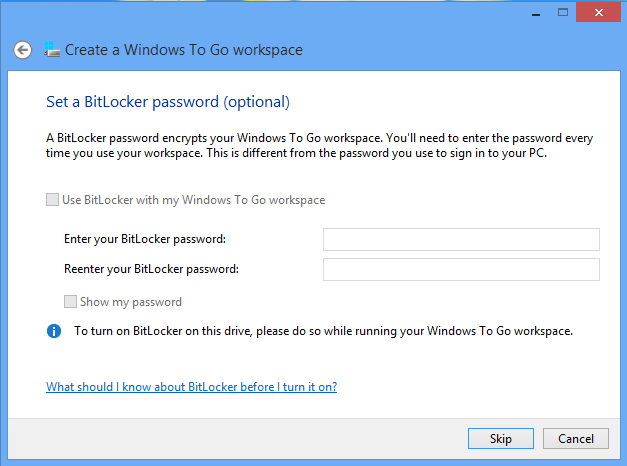The image size is (627, 466).
Task: Click the Set a BitLocker password heading
Action: tap(168, 102)
